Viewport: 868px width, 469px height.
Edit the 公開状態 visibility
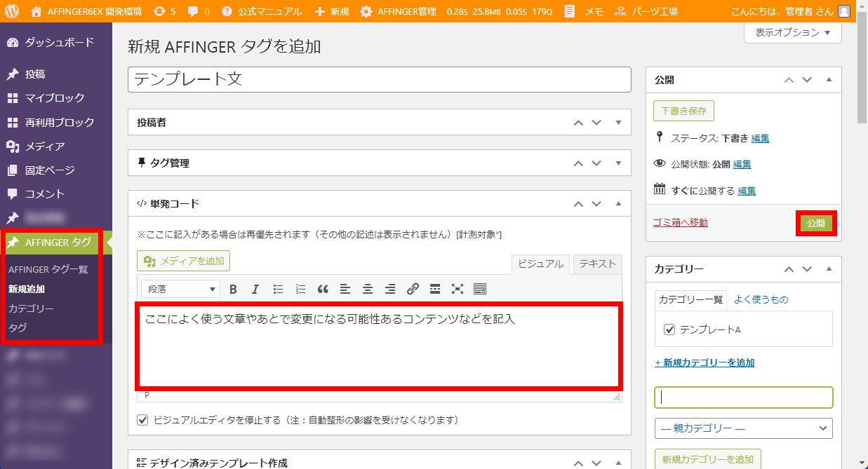[x=742, y=165]
